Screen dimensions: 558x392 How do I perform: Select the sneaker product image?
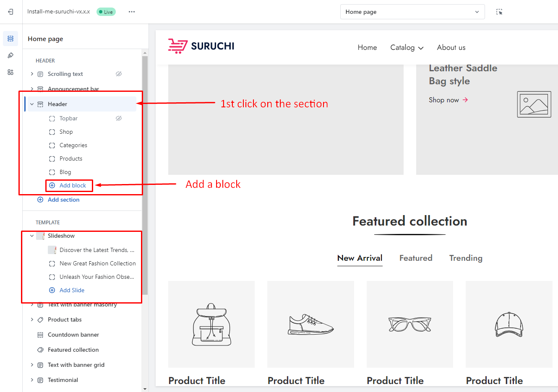tap(310, 324)
